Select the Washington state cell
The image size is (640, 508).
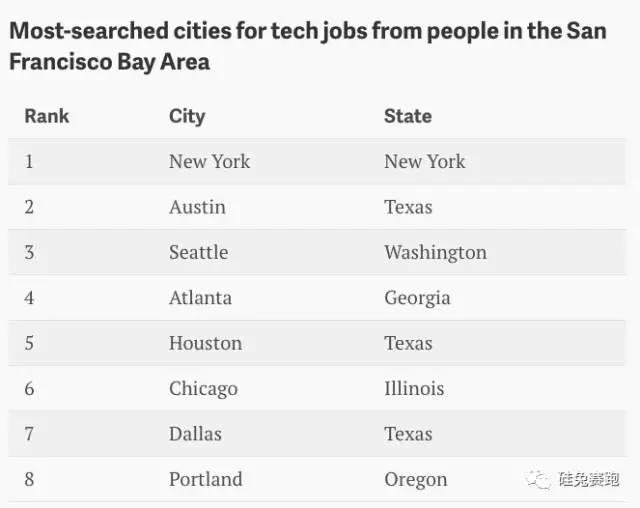coord(435,253)
